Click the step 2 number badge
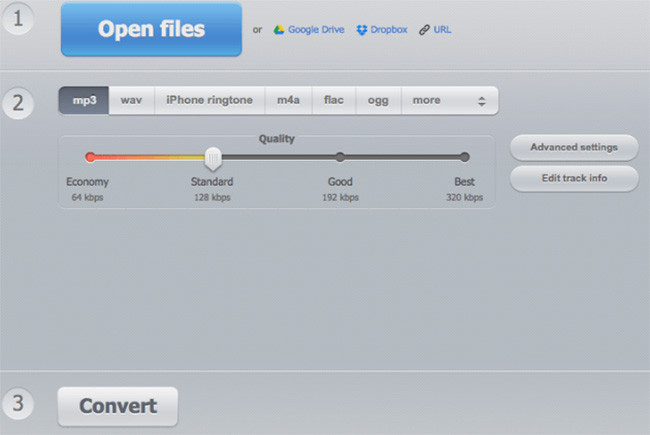This screenshot has width=650, height=435. tap(17, 102)
